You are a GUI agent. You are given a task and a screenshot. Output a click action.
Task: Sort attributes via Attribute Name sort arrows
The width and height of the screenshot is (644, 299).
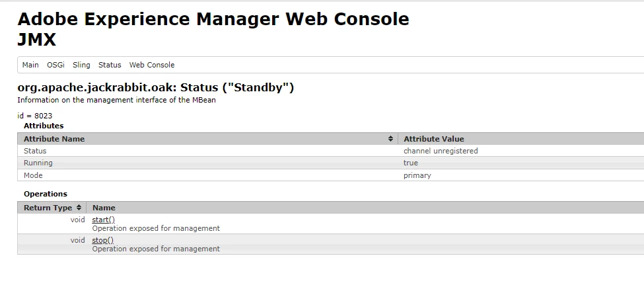390,139
